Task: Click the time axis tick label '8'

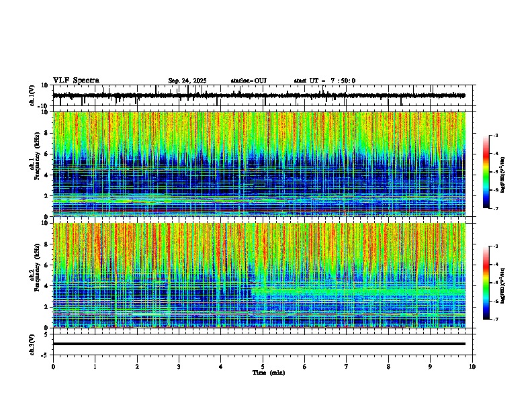Action: coord(388,367)
